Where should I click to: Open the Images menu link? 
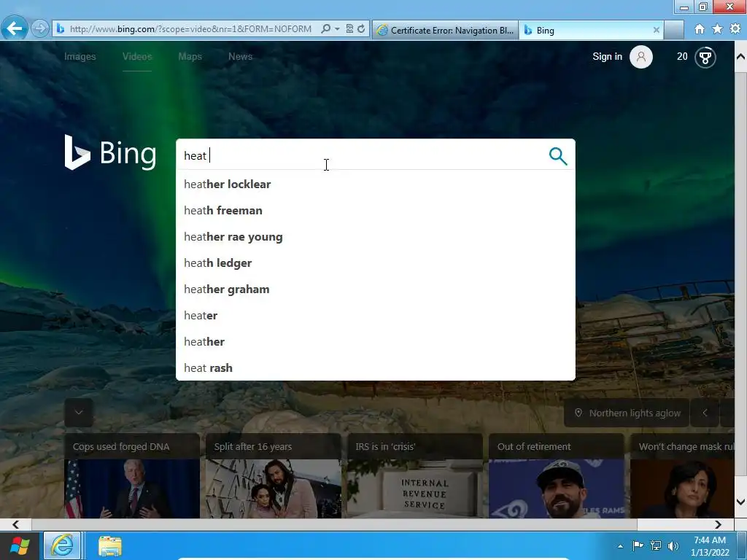tap(80, 56)
